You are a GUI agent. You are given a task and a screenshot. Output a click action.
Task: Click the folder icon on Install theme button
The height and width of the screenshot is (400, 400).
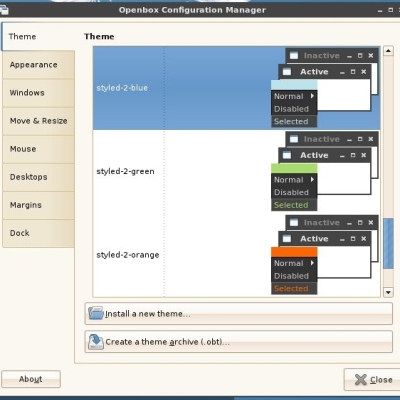click(x=96, y=313)
